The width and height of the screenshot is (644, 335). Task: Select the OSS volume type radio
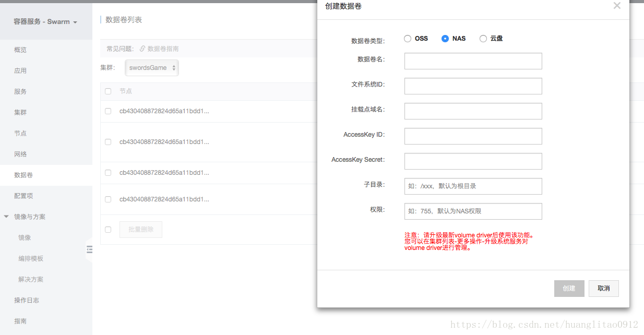(x=408, y=39)
